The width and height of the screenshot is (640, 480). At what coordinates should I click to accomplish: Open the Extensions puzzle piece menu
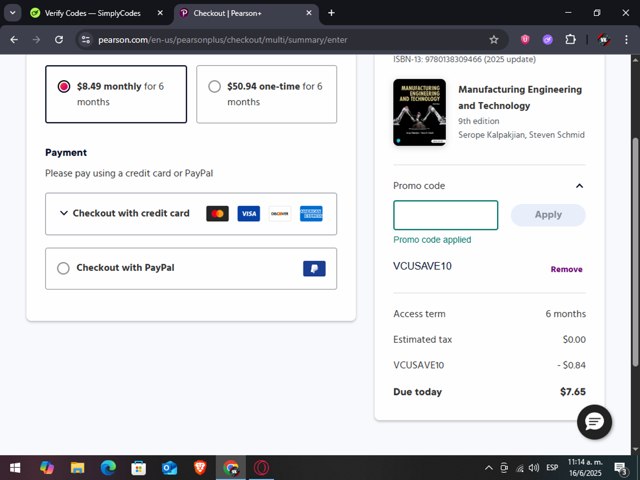point(570,40)
